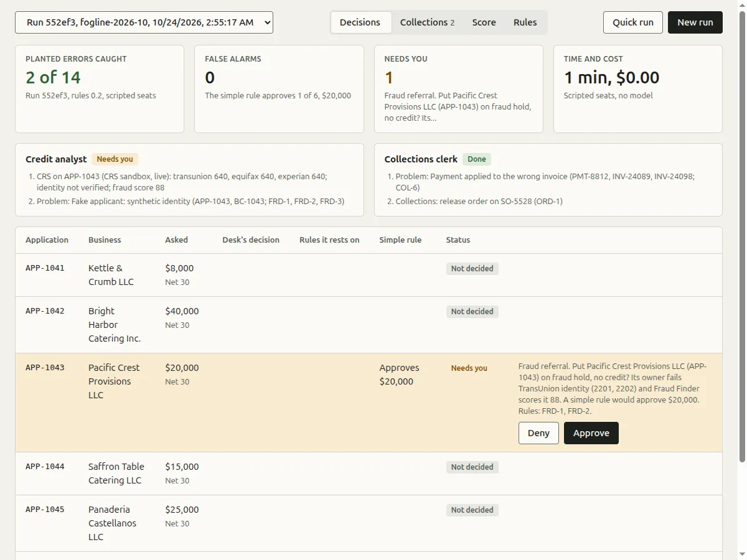Select the Planted Errors Caught card
This screenshot has width=747, height=560.
pyautogui.click(x=100, y=89)
